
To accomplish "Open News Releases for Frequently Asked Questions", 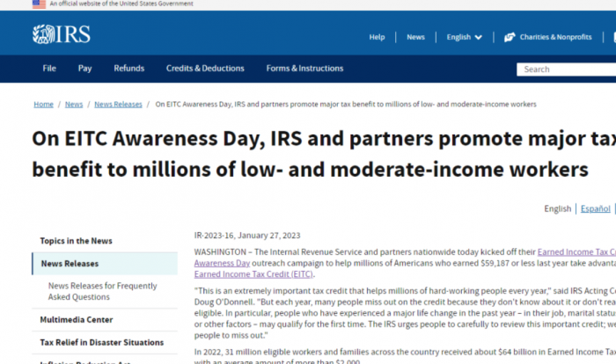I will [103, 291].
